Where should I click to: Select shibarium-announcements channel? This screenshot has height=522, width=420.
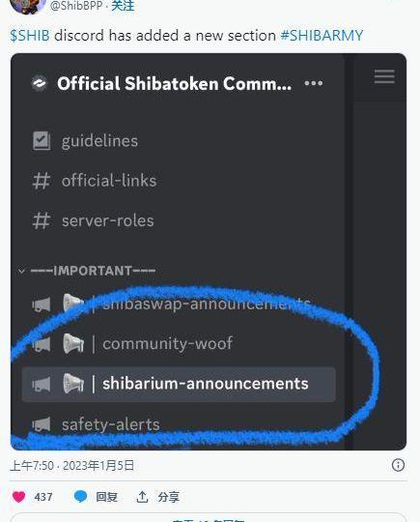[x=179, y=384]
